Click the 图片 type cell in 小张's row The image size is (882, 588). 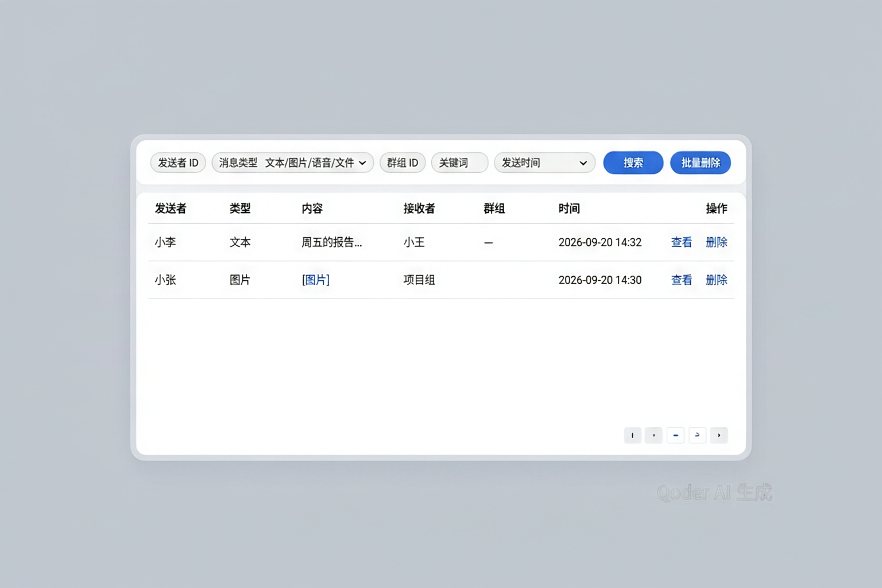[x=240, y=280]
